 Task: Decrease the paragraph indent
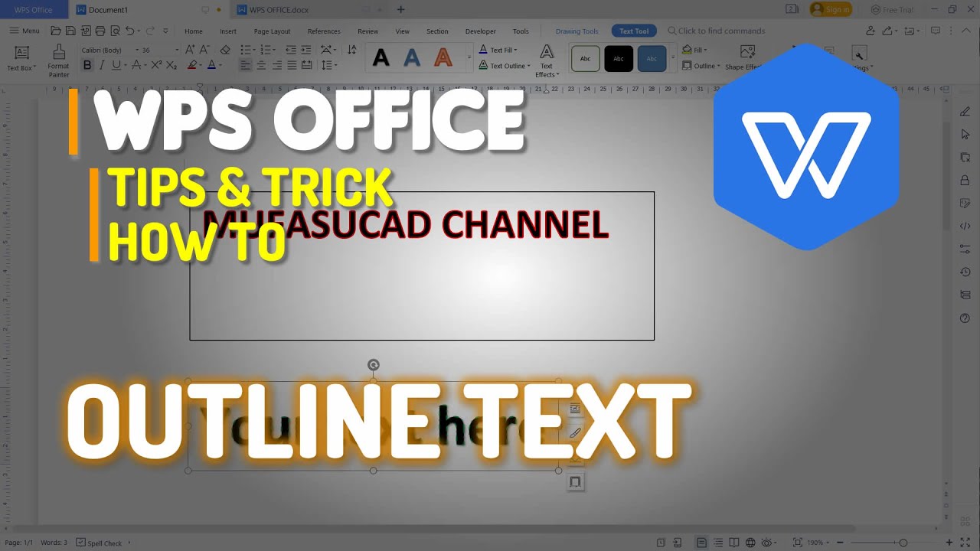[x=292, y=50]
